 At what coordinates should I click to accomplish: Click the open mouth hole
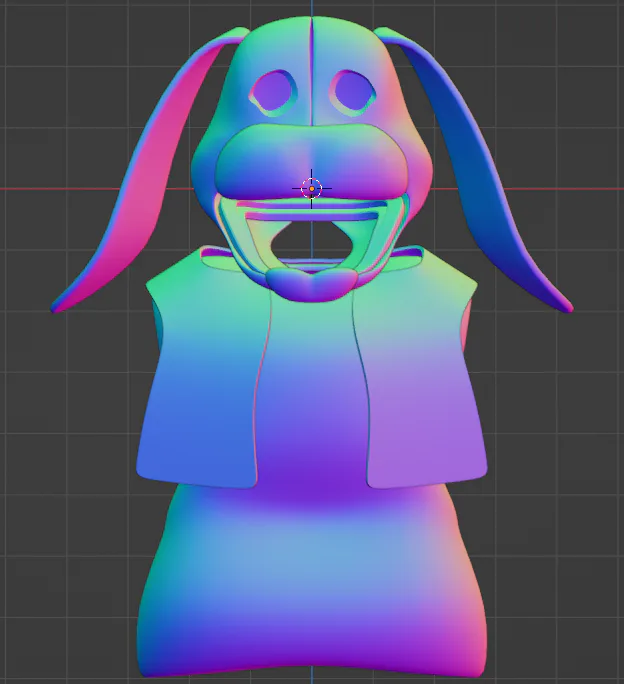coord(312,243)
